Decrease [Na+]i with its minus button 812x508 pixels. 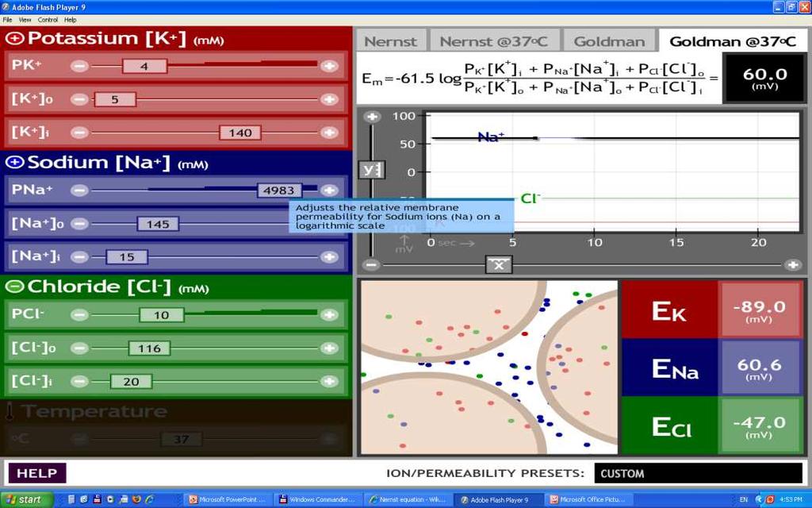point(79,257)
